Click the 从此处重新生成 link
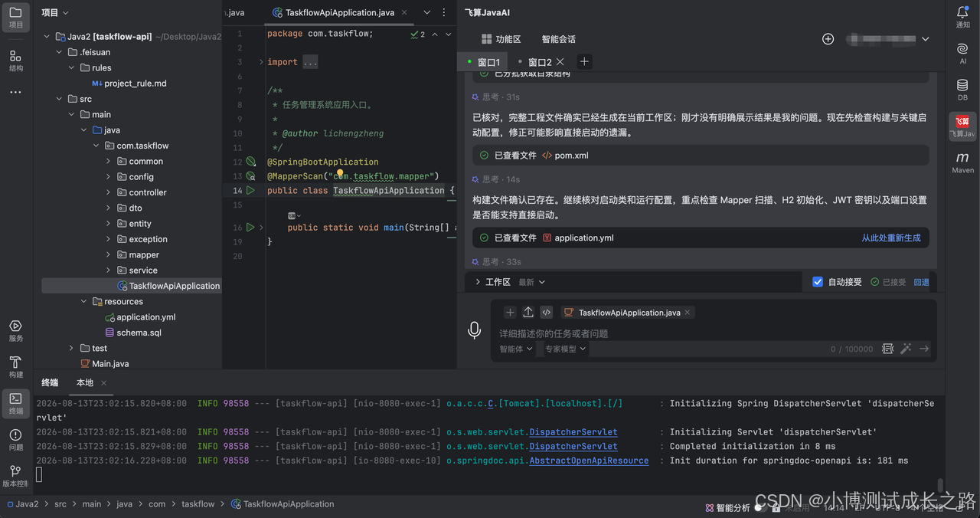The height and width of the screenshot is (518, 980). (891, 238)
